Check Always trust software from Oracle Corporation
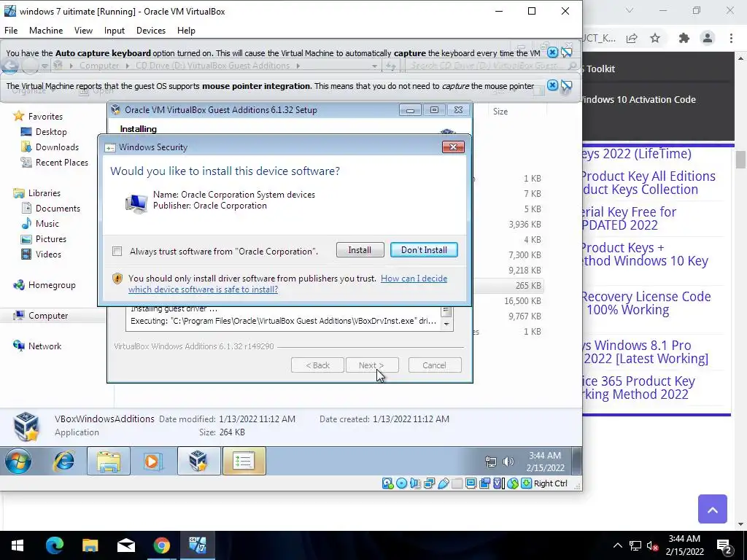The height and width of the screenshot is (560, 747). (117, 252)
